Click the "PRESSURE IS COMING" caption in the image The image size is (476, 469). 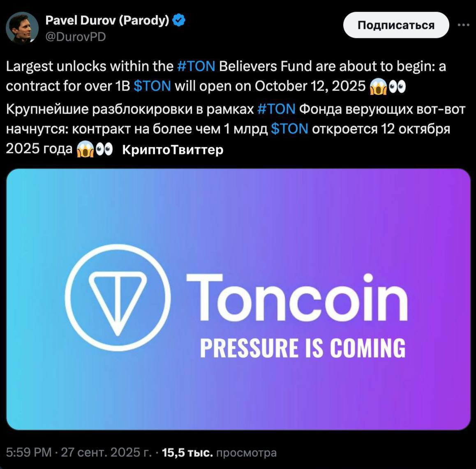[303, 348]
